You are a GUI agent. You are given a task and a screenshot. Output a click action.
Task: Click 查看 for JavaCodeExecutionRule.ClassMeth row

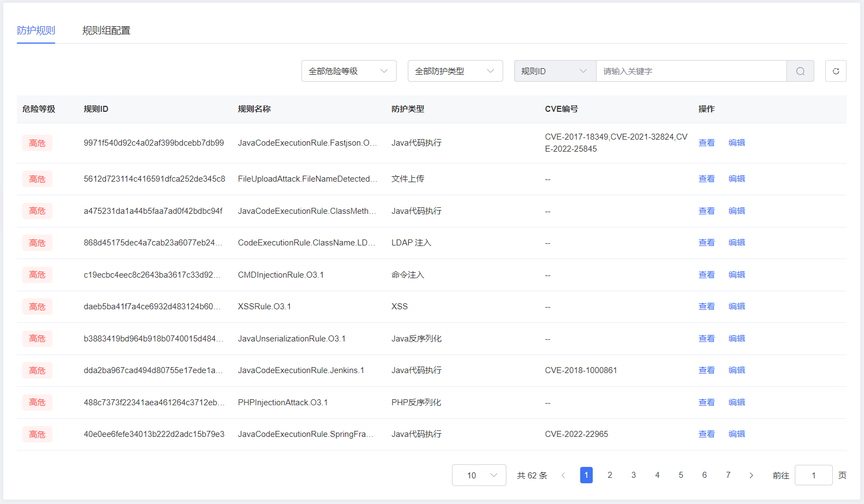point(707,211)
